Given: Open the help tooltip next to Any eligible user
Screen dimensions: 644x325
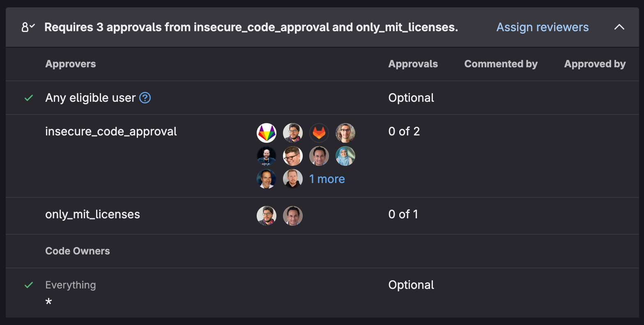Looking at the screenshot, I should pos(145,97).
